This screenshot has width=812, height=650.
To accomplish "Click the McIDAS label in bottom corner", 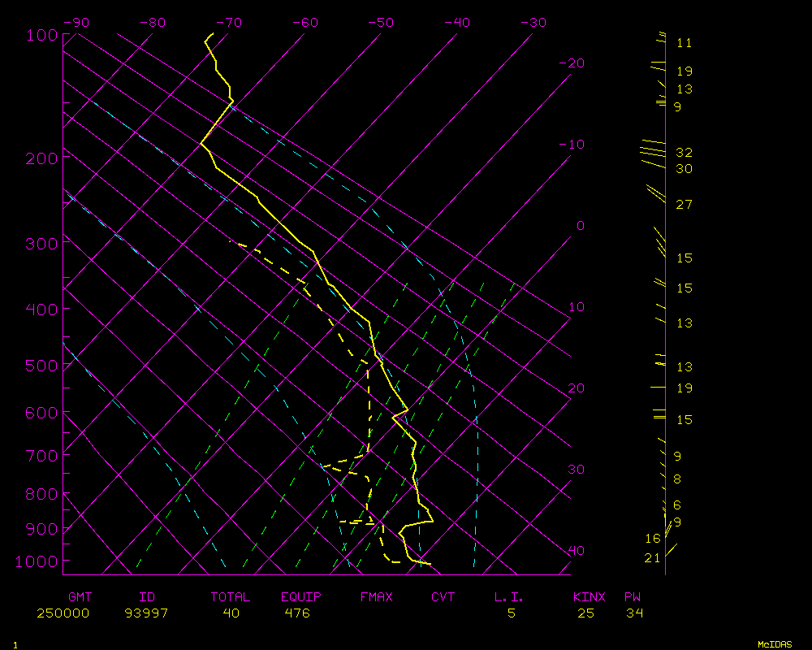I will pyautogui.click(x=775, y=643).
